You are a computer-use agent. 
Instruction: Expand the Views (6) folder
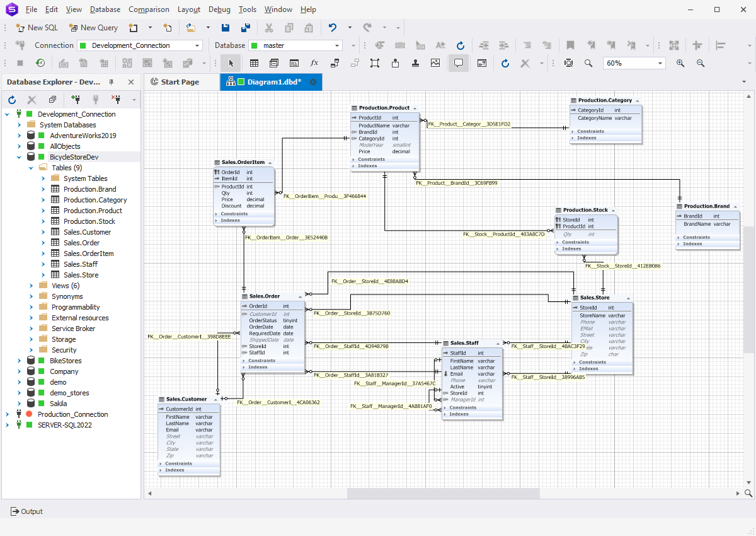(x=31, y=286)
